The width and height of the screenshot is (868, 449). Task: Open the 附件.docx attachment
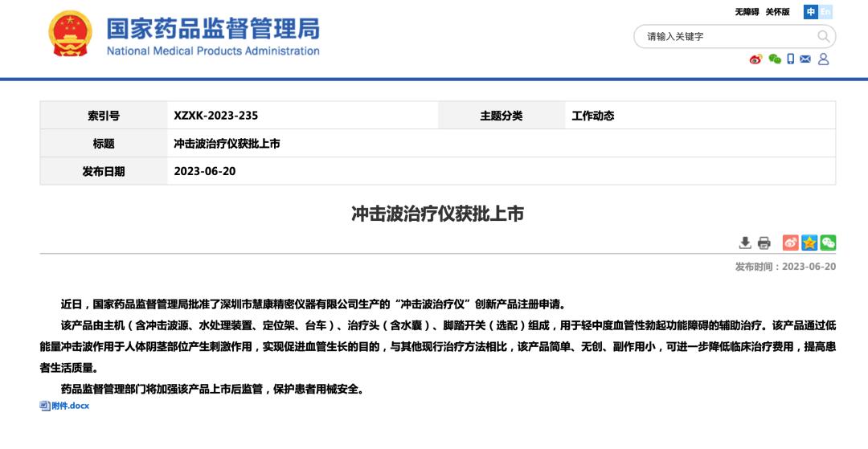70,406
